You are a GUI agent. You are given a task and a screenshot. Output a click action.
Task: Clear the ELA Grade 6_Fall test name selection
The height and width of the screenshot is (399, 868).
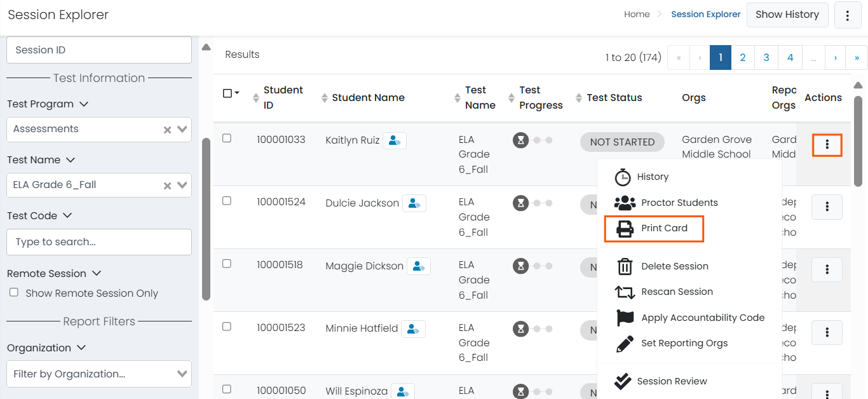coord(168,186)
